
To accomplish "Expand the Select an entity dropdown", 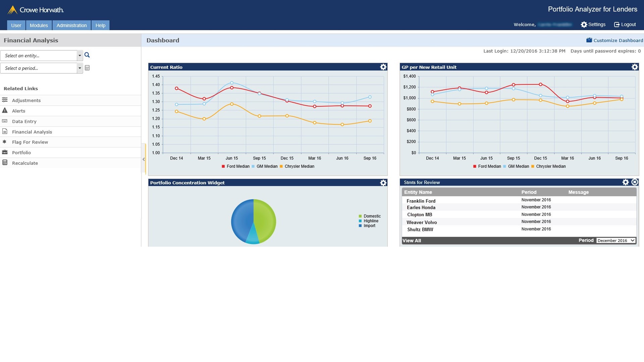I will 79,56.
